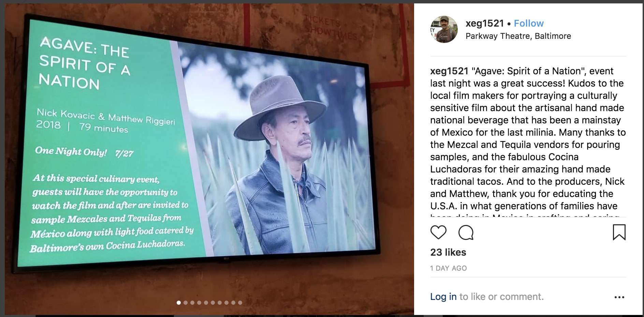644x317 pixels.
Task: Jump to the last carousel dot
Action: (x=240, y=303)
